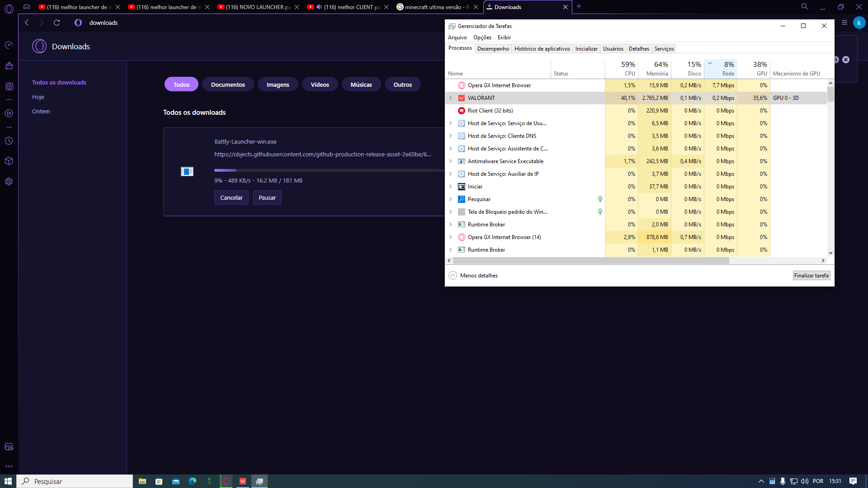Click the Opera GX logo menu button
The height and width of the screenshot is (488, 868).
tap(9, 8)
